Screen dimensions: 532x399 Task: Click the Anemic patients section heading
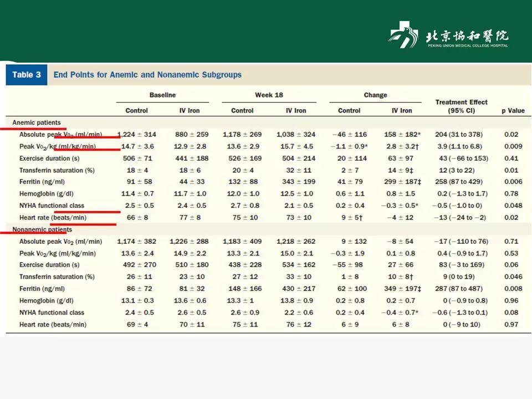coord(37,122)
